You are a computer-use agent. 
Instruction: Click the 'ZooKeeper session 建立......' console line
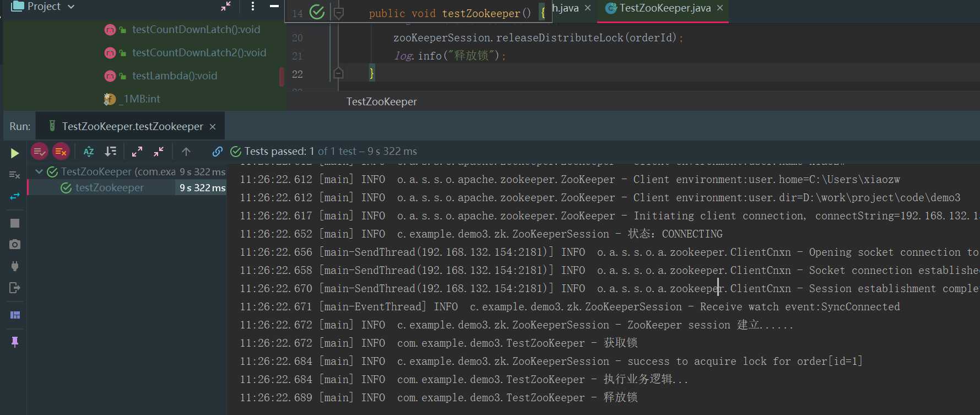[x=516, y=325]
